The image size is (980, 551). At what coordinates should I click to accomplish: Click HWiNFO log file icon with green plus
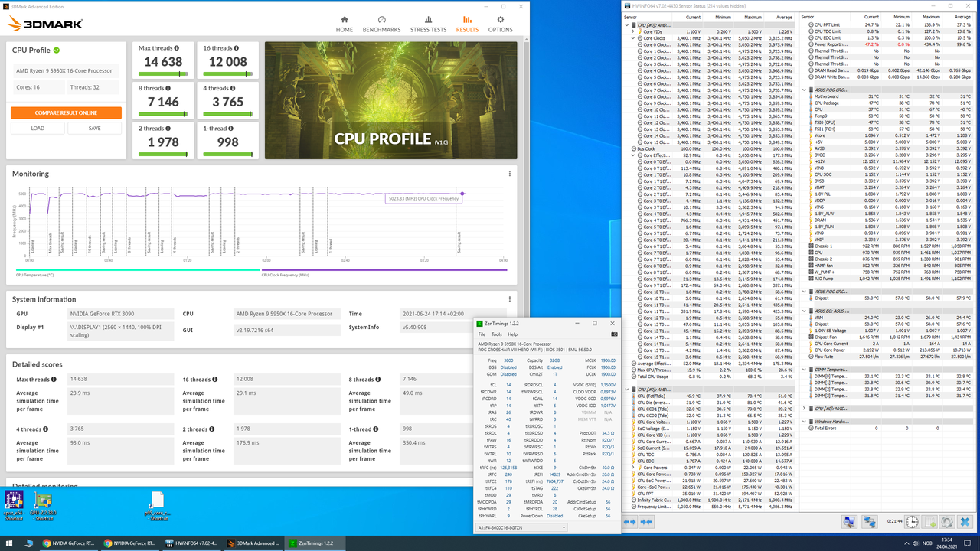point(930,522)
